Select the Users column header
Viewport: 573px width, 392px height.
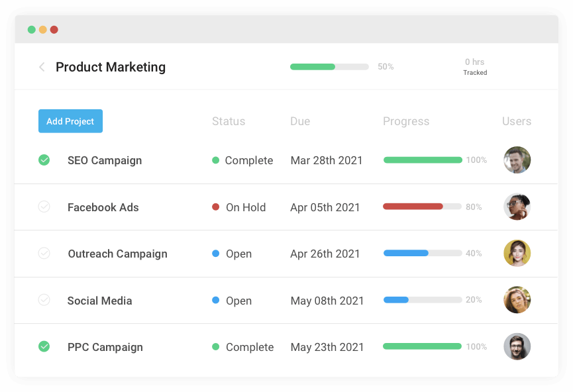coord(516,121)
